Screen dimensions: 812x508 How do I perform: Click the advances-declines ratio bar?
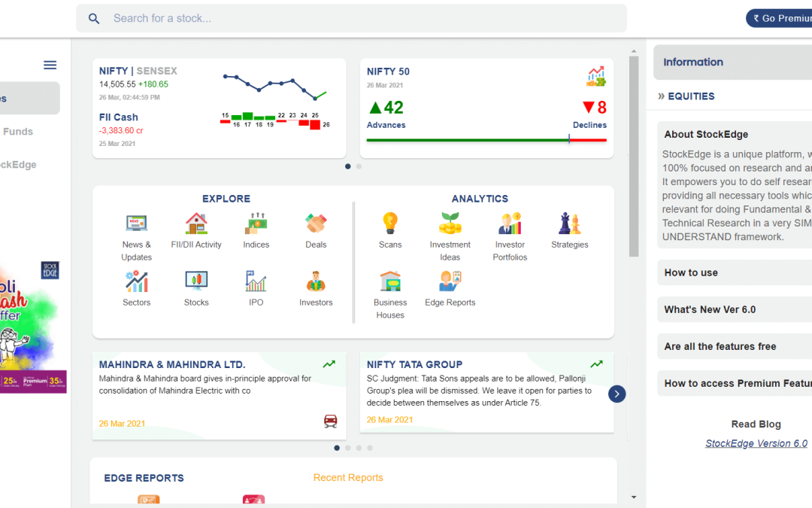tap(486, 140)
